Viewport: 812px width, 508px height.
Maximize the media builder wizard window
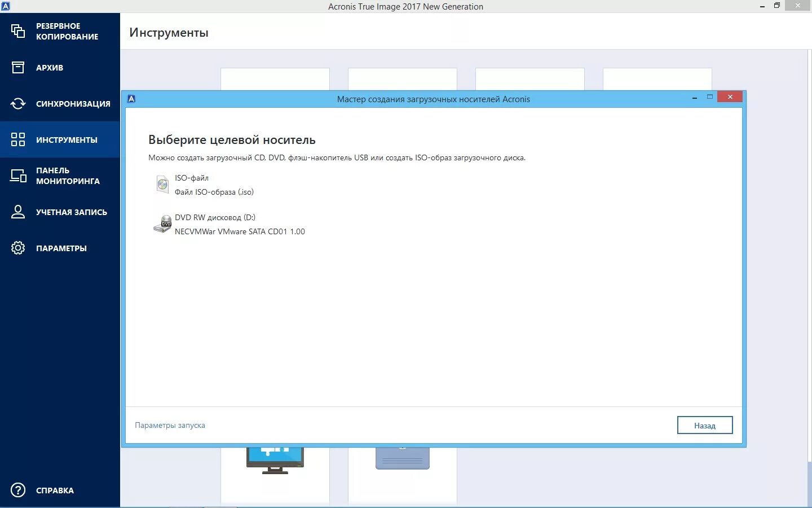pos(710,97)
